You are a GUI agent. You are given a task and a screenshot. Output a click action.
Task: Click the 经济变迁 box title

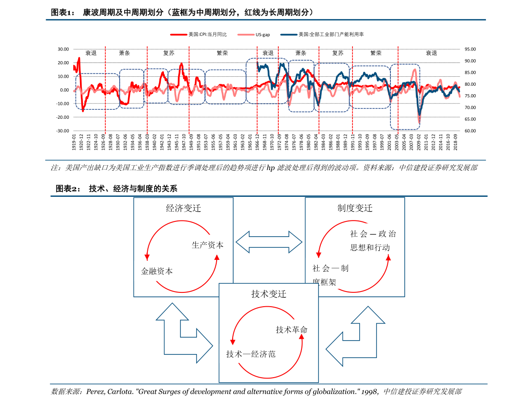coord(183,208)
